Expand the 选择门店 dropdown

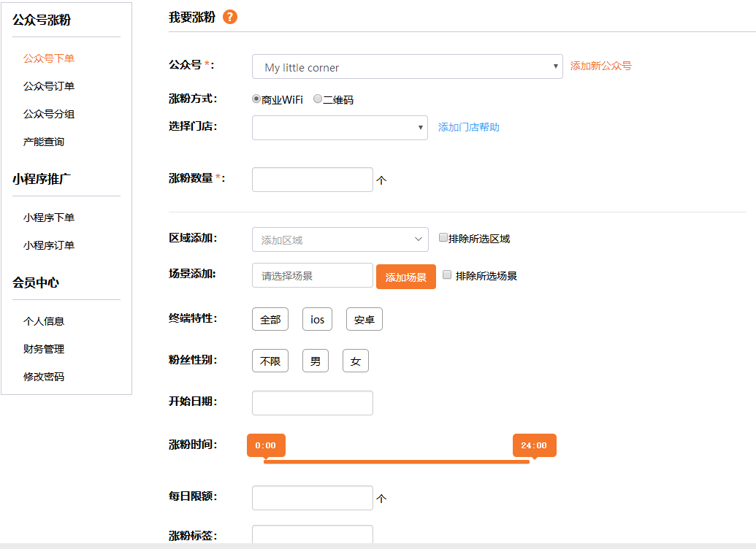[x=340, y=128]
